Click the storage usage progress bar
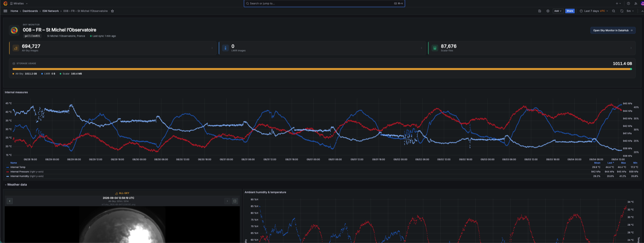The image size is (644, 243). 322,69
